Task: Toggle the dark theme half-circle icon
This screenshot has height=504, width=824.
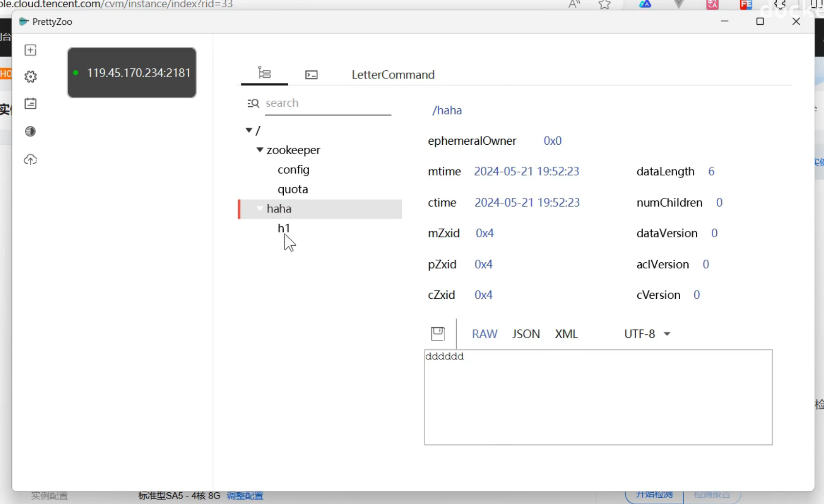Action: [x=30, y=132]
